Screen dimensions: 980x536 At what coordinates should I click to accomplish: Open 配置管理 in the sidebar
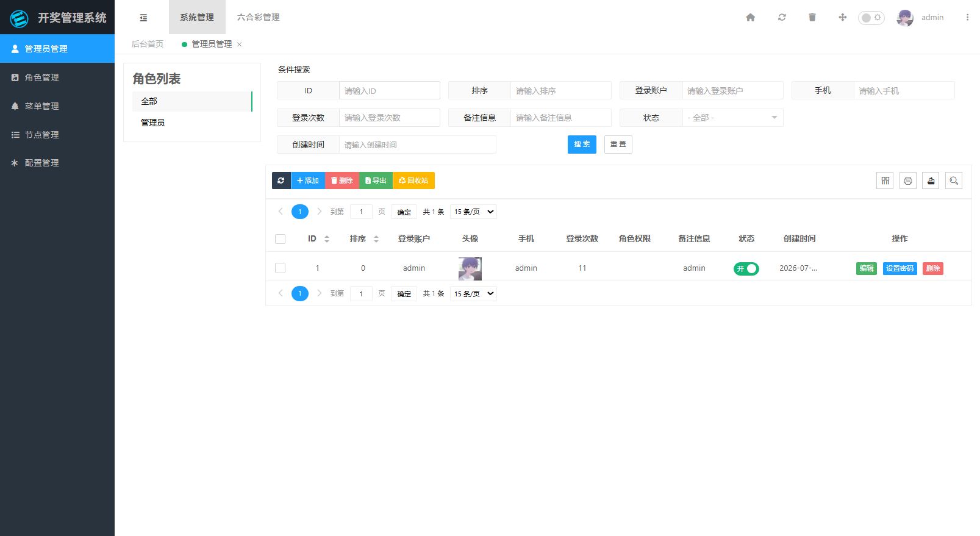(57, 163)
